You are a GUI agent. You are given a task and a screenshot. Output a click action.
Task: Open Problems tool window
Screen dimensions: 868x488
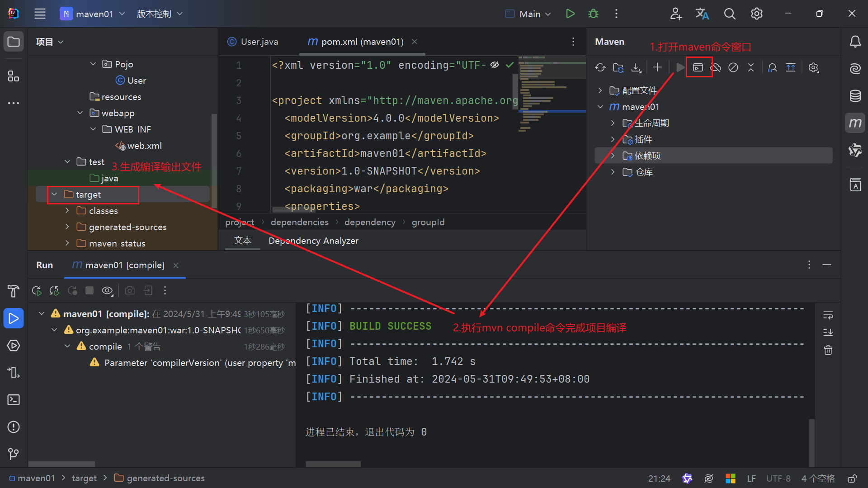coord(14,427)
